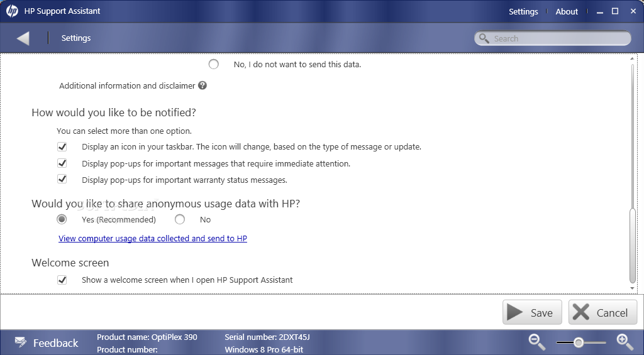Click the zoom out magnifier icon
Image resolution: width=644 pixels, height=355 pixels.
tap(537, 342)
